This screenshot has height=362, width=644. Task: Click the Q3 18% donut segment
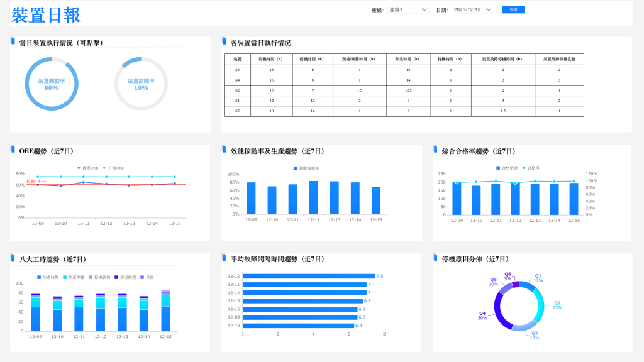point(524,327)
